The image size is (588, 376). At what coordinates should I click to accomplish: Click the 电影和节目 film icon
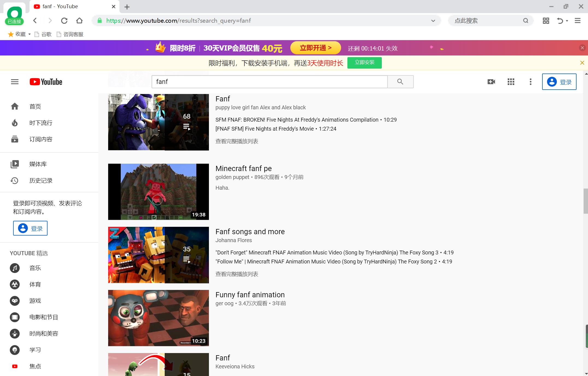15,317
